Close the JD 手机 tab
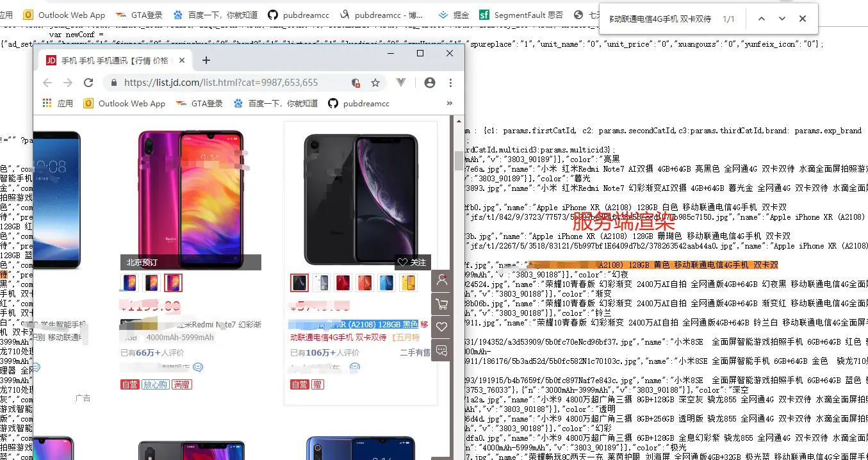Viewport: 868px width, 460px height. pyautogui.click(x=182, y=60)
